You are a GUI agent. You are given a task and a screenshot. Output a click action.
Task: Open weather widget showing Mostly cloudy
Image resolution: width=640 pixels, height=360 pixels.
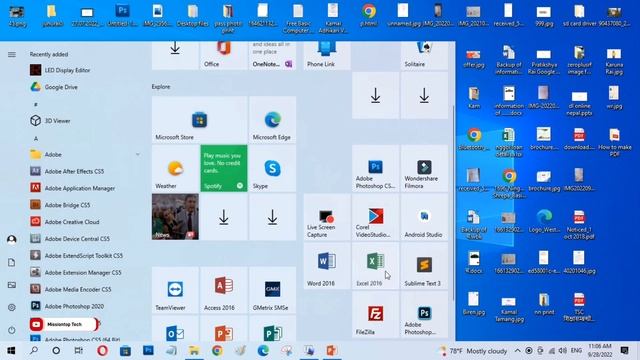tap(472, 351)
